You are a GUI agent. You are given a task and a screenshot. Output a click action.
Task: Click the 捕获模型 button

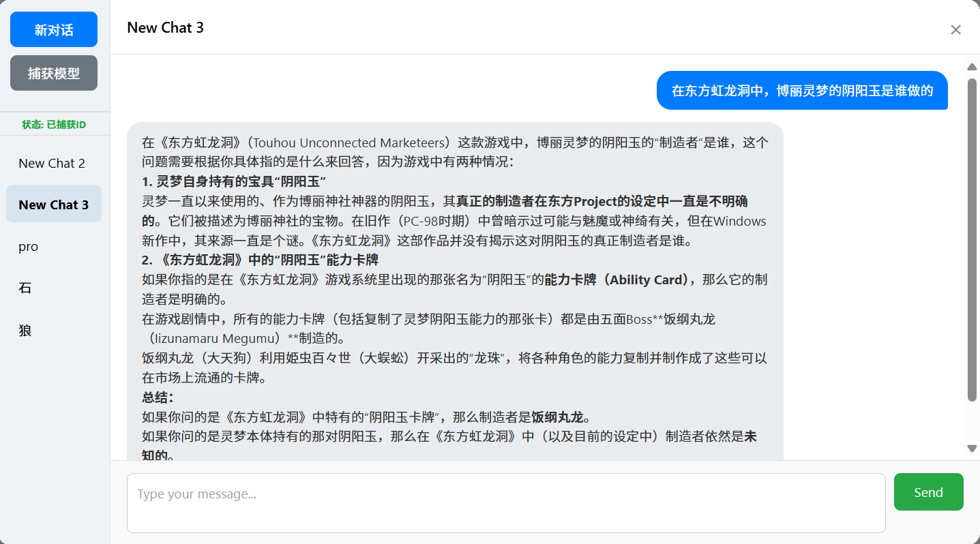pos(54,73)
